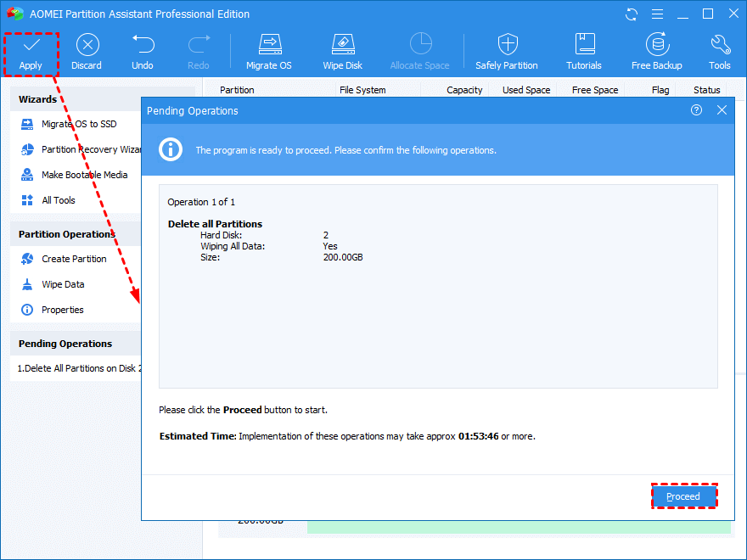Undo the last operation
Viewport: 747px width, 560px height.
[143, 53]
